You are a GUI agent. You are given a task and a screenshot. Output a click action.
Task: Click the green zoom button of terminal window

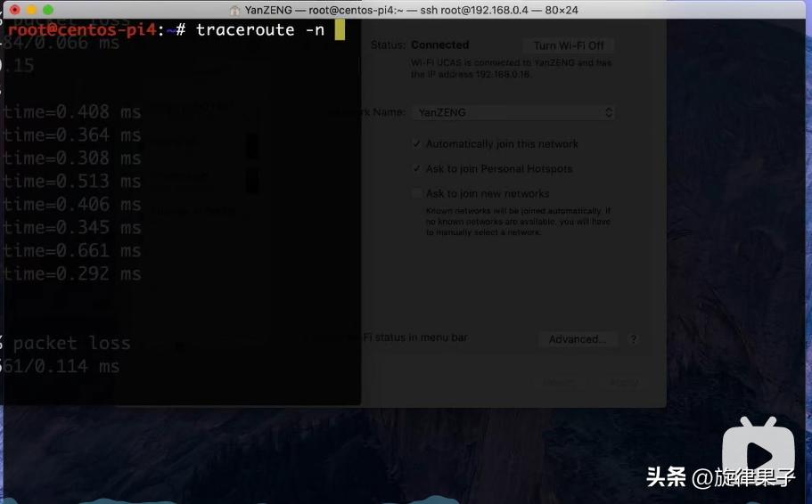coord(48,10)
